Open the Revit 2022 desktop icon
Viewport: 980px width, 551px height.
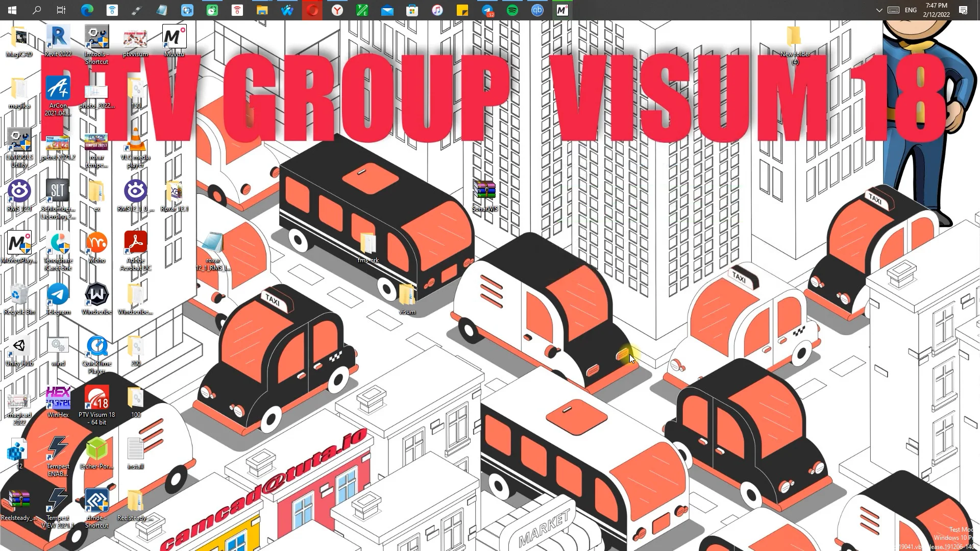tap(58, 41)
